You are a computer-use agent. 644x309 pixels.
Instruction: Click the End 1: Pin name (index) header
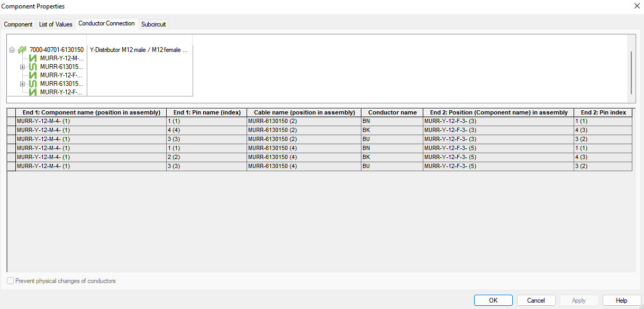point(207,112)
